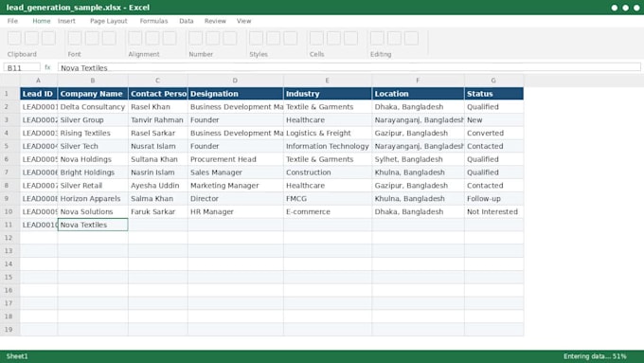Open the File menu

(12, 21)
